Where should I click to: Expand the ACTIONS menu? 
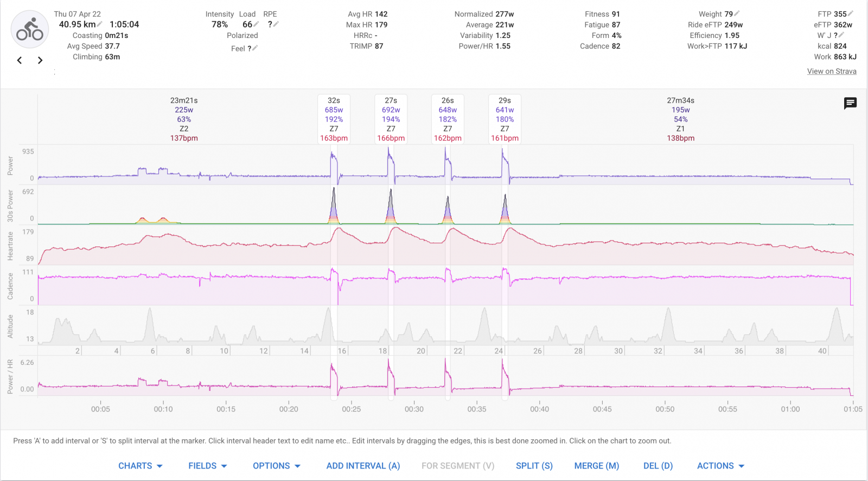click(720, 466)
